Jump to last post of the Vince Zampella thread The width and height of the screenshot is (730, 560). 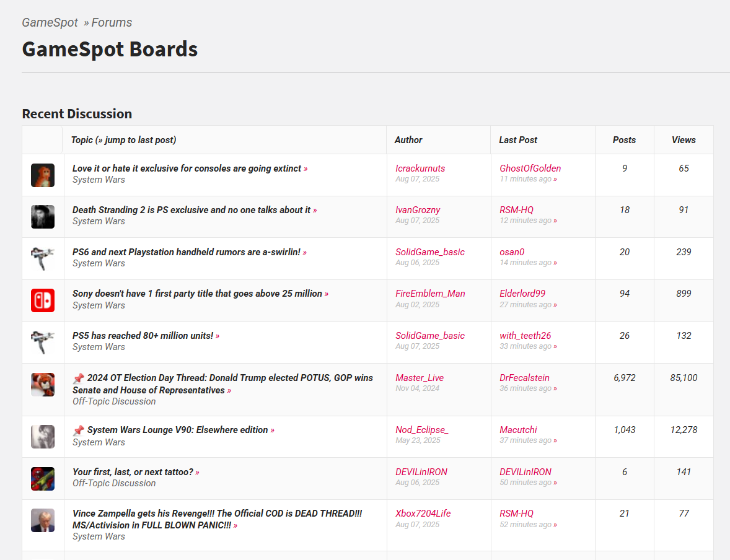click(x=235, y=526)
